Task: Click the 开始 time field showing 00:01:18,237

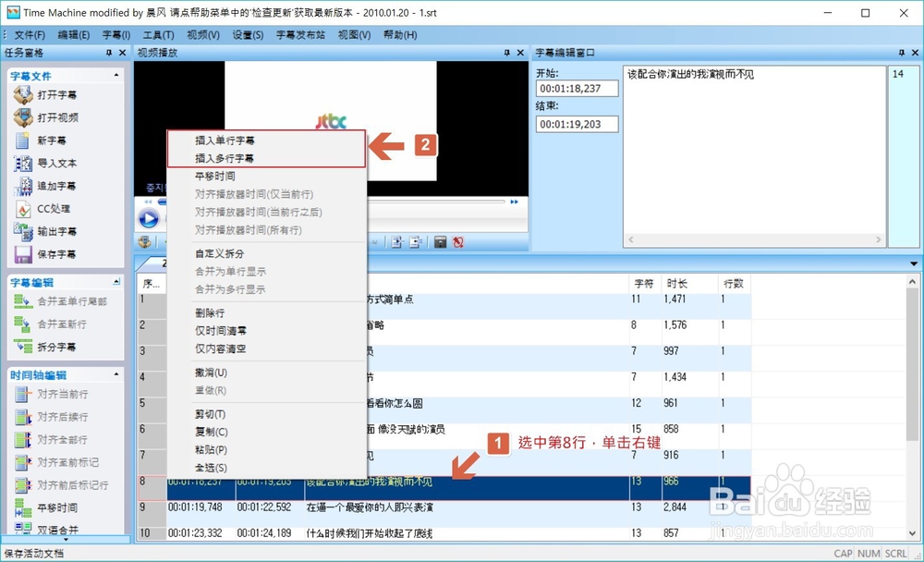Action: (x=577, y=88)
